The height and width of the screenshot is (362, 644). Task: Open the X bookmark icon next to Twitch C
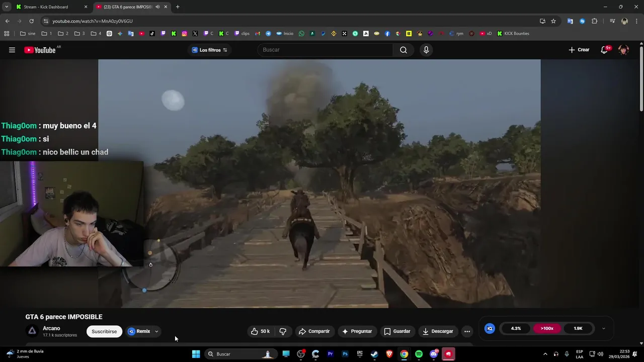point(195,34)
